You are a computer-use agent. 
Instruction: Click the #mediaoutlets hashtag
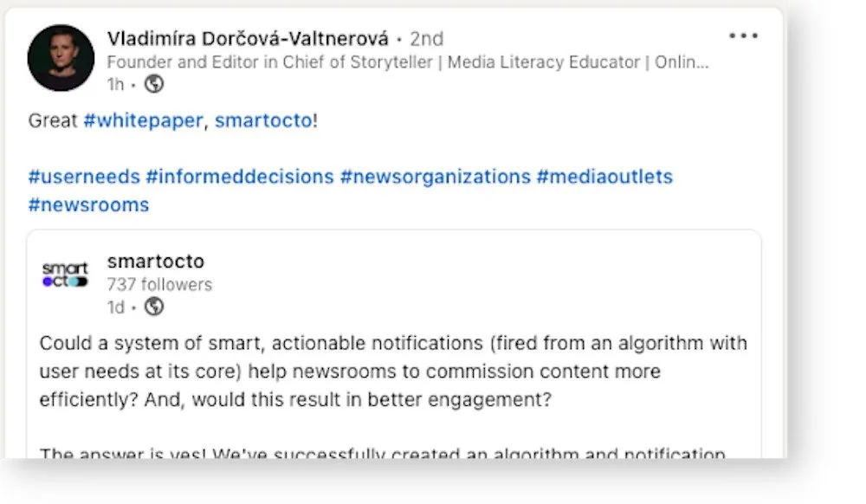click(x=606, y=177)
